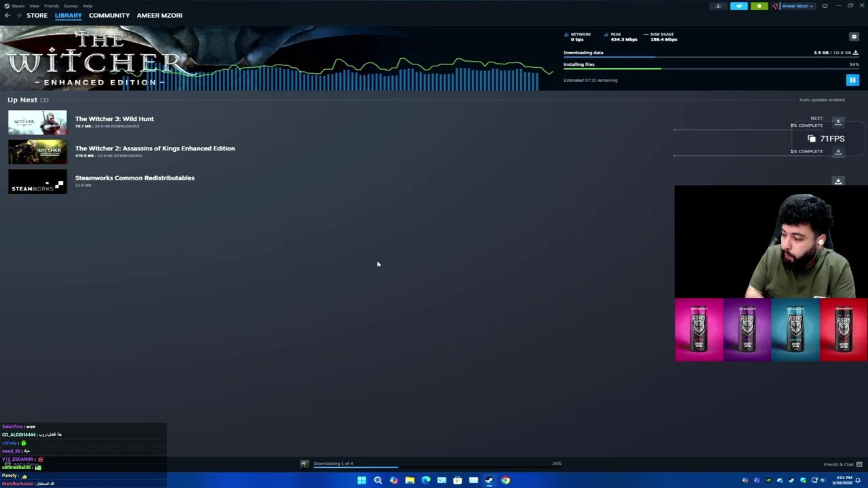
Task: Open Google Chrome from the taskbar
Action: coord(505,481)
